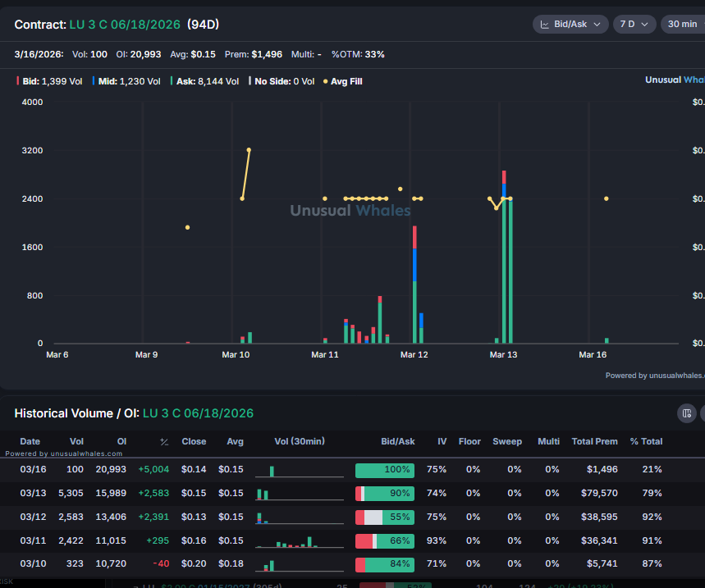The image size is (705, 588).
Task: Toggle the Avg Fill legend series
Action: pyautogui.click(x=342, y=81)
